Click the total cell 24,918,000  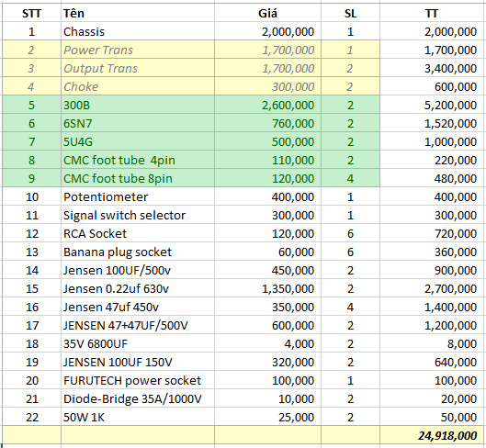click(433, 435)
